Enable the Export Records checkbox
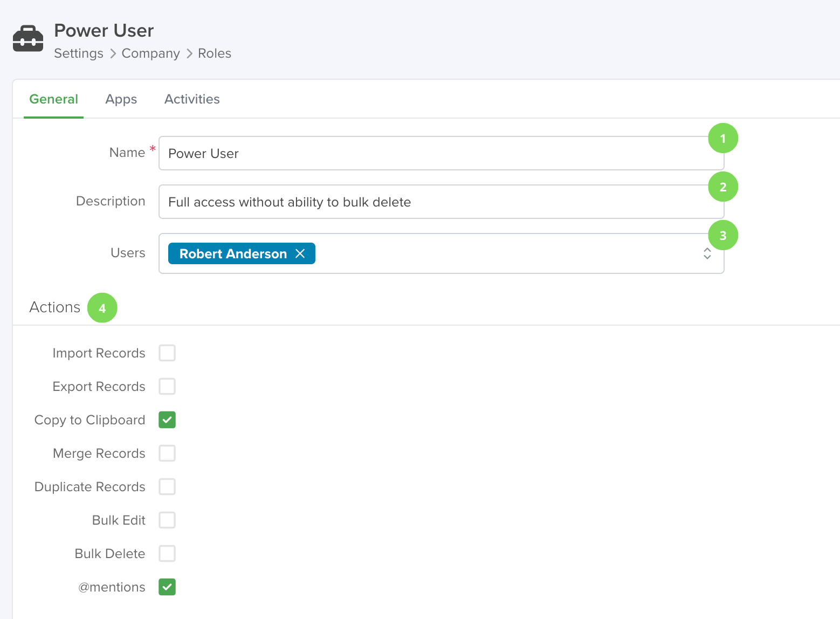 click(x=167, y=387)
